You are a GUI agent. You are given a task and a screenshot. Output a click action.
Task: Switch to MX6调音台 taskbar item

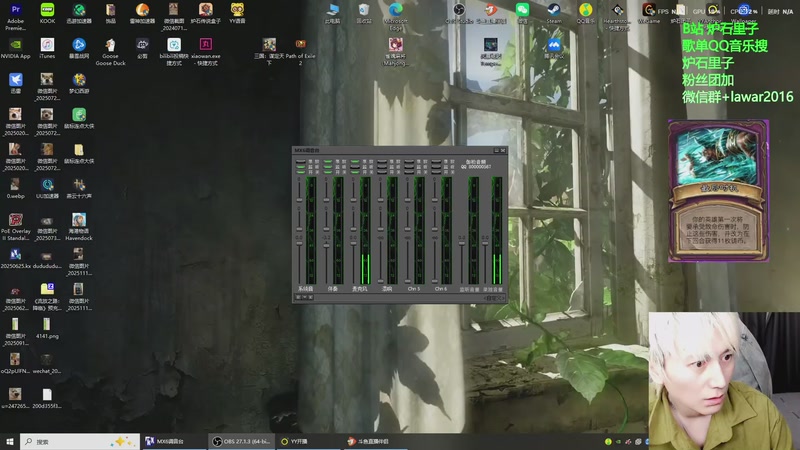tap(173, 441)
